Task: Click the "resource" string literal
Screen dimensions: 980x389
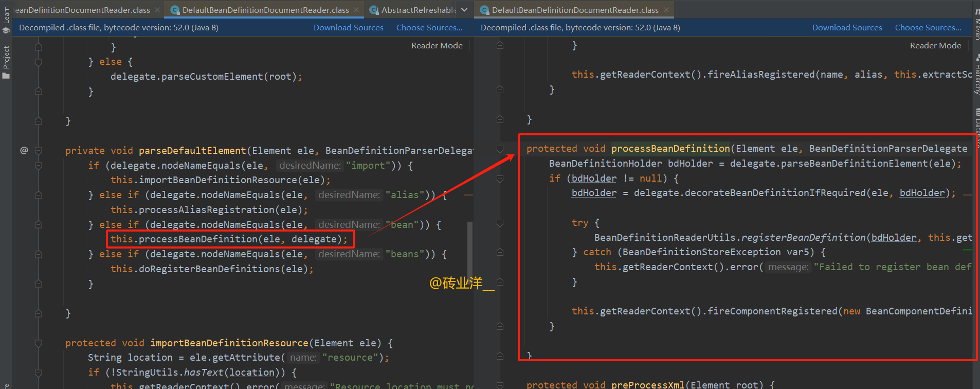Action: click(x=350, y=358)
